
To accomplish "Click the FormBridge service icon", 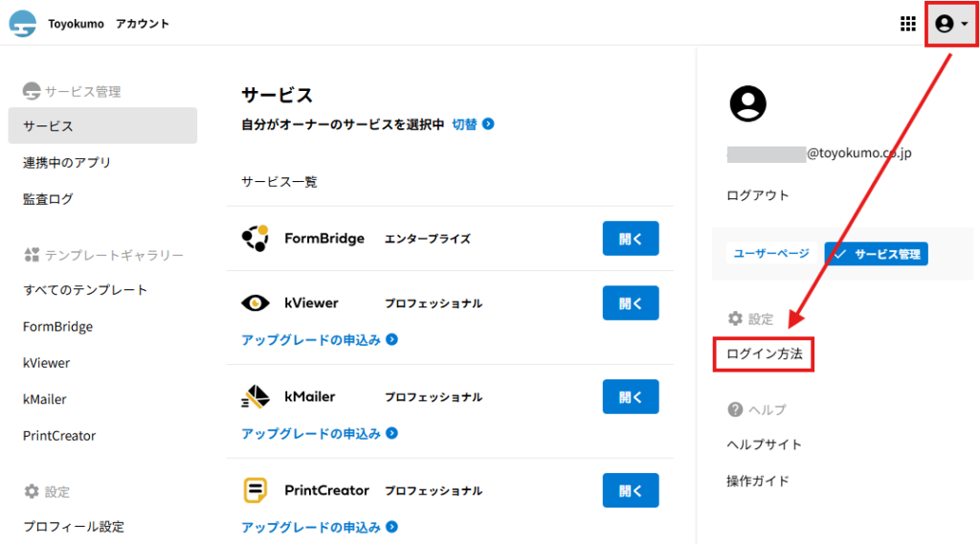I will pyautogui.click(x=256, y=238).
